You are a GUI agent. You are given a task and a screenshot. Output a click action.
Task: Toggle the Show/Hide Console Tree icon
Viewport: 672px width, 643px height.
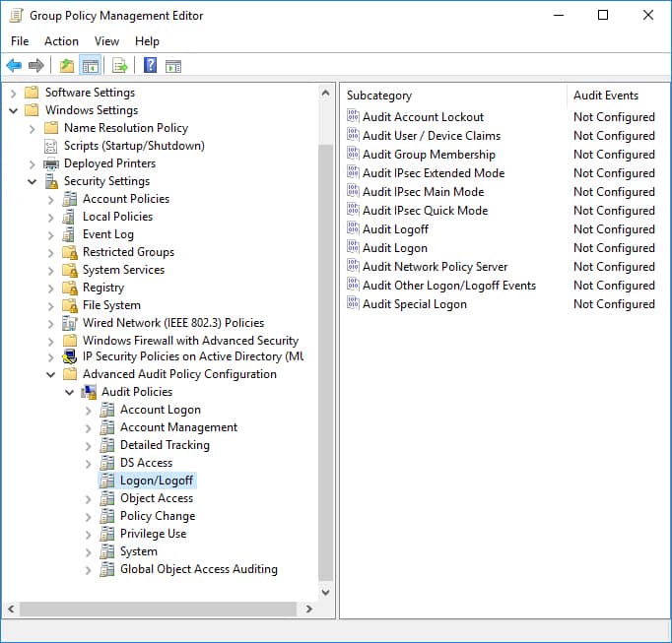90,66
